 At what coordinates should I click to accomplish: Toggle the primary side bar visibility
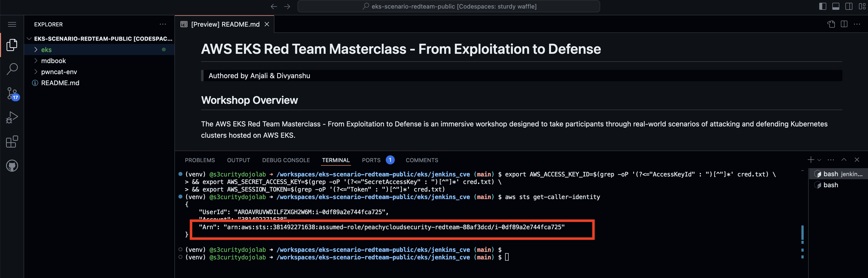823,6
